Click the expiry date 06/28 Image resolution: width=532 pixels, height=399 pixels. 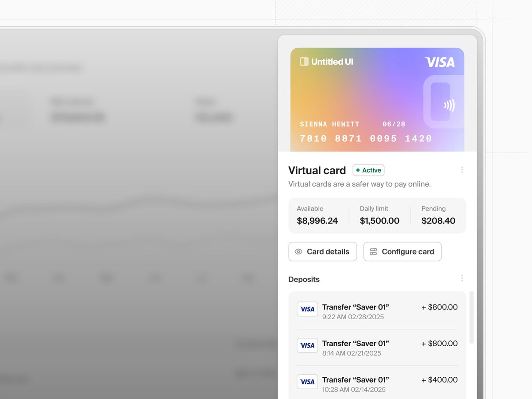[x=394, y=124]
